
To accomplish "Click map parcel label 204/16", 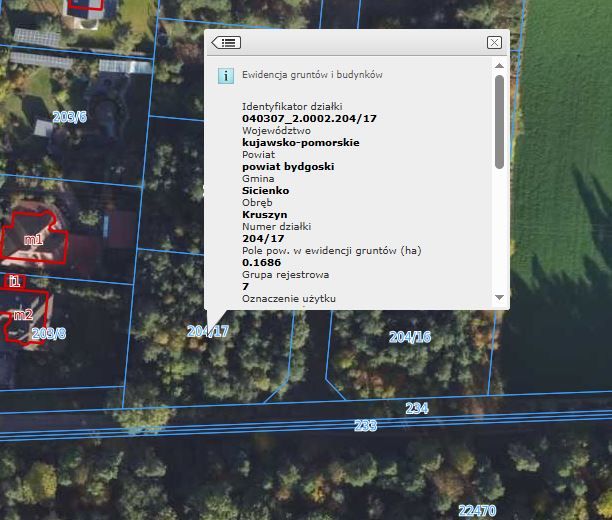I will pos(410,337).
